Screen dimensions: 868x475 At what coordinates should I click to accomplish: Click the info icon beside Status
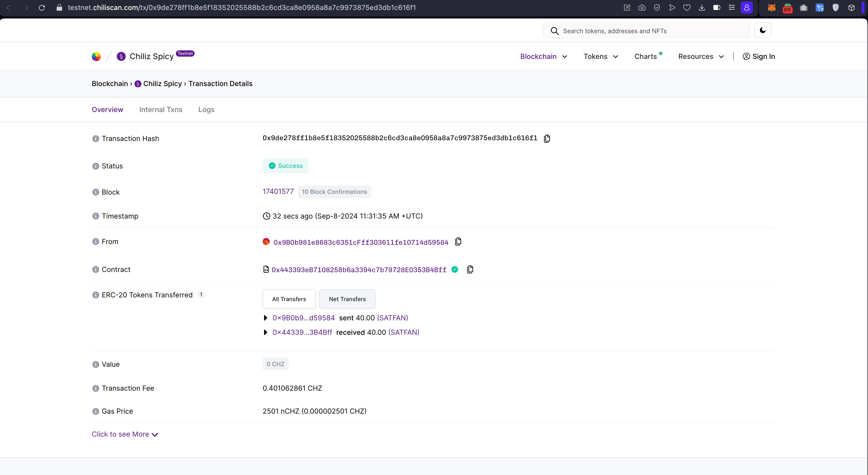coord(96,166)
